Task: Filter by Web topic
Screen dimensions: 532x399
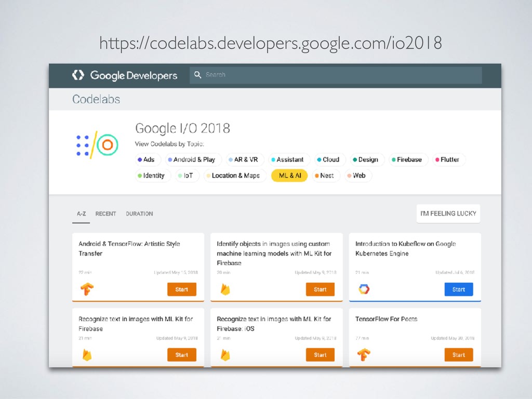Action: (357, 176)
